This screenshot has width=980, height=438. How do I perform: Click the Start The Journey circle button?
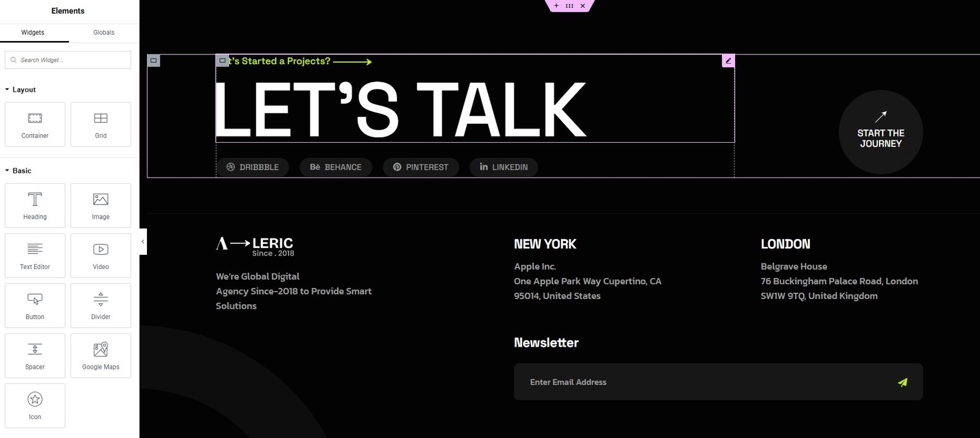880,132
